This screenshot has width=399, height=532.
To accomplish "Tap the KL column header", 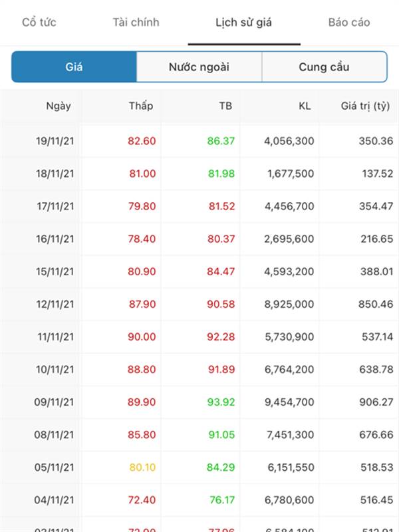I will pyautogui.click(x=305, y=106).
